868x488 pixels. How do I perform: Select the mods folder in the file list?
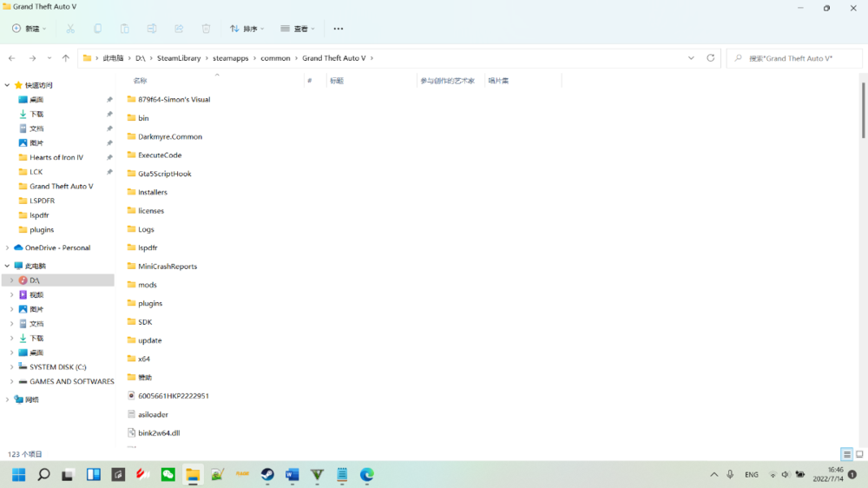[x=147, y=285]
